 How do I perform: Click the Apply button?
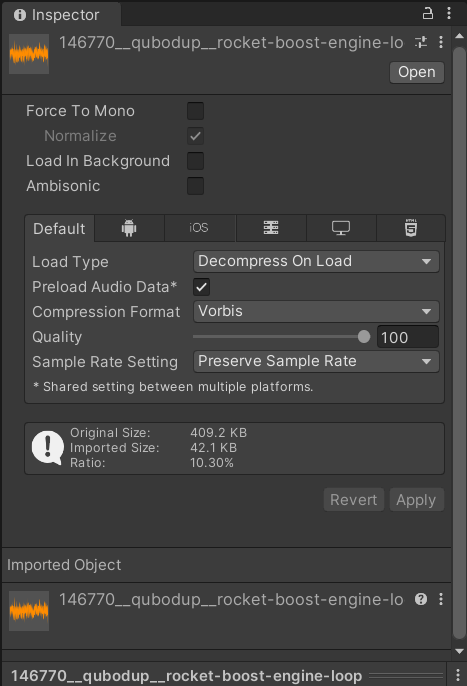(416, 500)
